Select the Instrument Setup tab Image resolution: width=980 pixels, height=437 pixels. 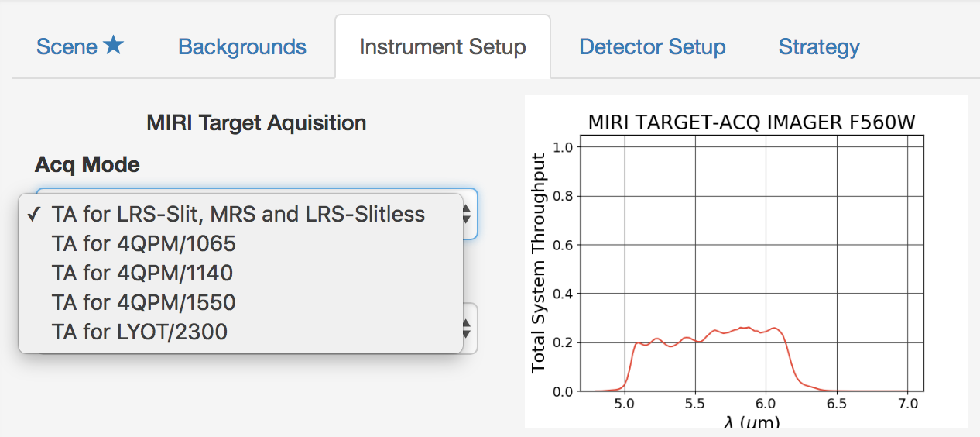[x=442, y=46]
